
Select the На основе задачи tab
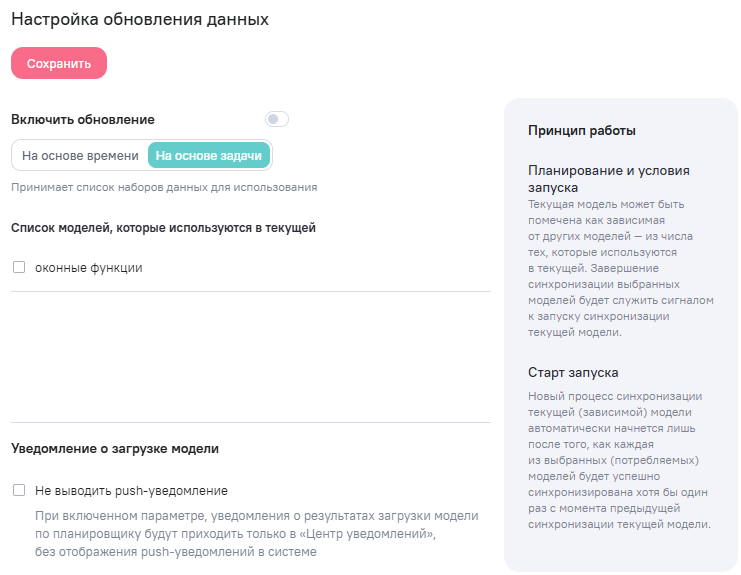pos(209,156)
